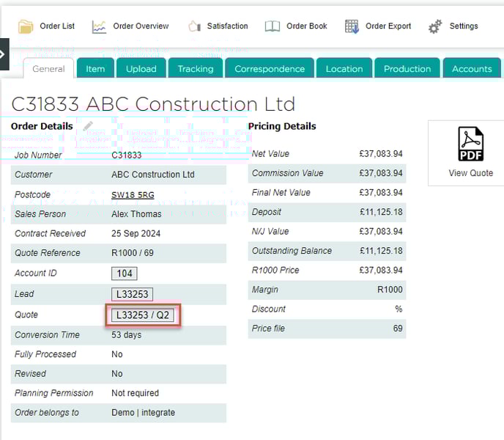This screenshot has height=440, width=504.
Task: Open the Production tab
Action: pos(407,69)
